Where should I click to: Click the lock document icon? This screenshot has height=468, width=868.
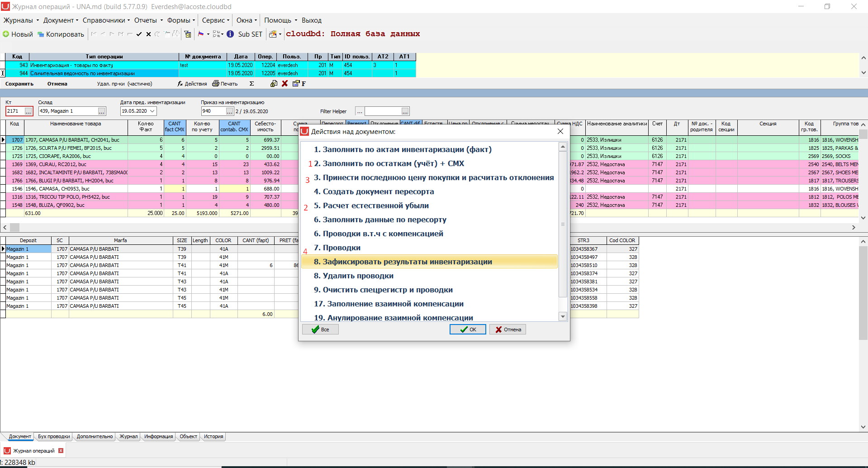point(274,84)
